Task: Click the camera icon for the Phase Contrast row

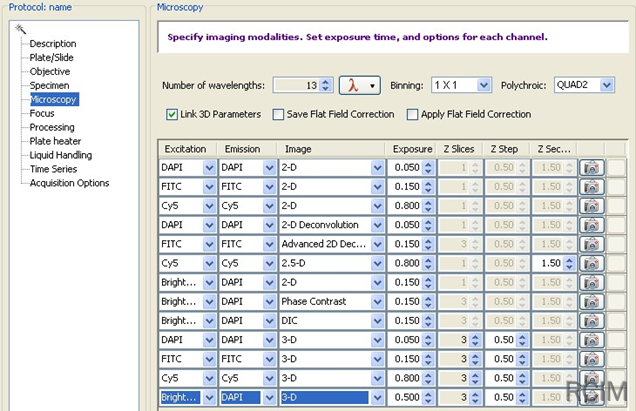Action: (x=591, y=302)
